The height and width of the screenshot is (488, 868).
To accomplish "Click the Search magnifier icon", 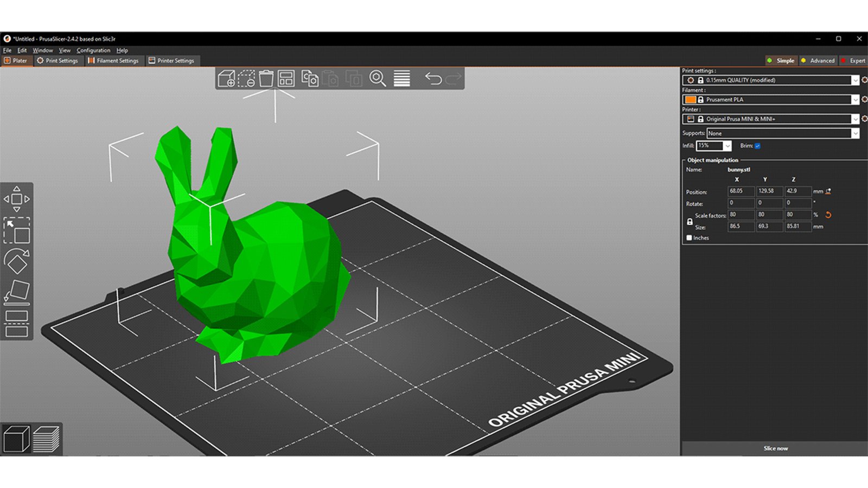I will click(x=378, y=79).
